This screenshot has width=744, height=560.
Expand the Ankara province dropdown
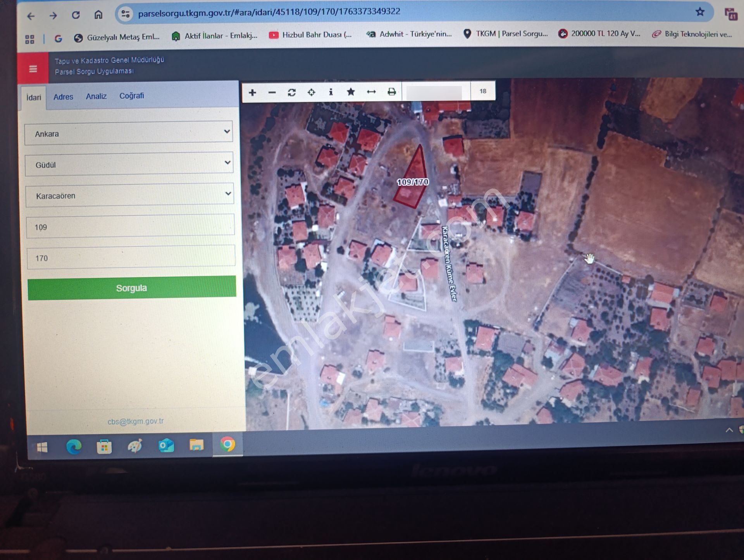point(129,134)
